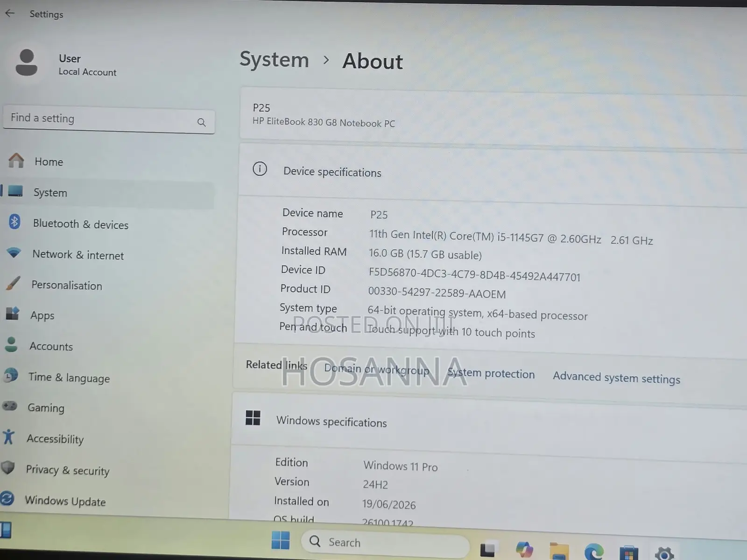Image resolution: width=747 pixels, height=560 pixels.
Task: Go back using the Settings back arrow
Action: (x=10, y=14)
